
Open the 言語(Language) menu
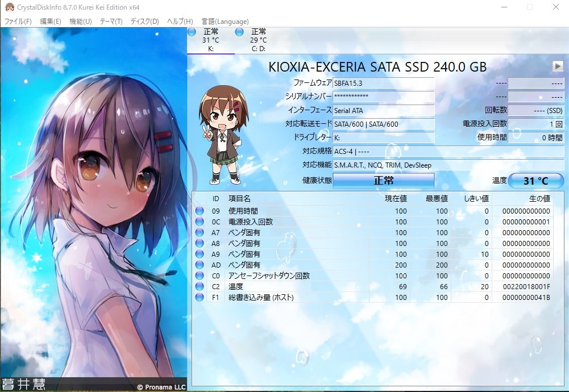[225, 22]
